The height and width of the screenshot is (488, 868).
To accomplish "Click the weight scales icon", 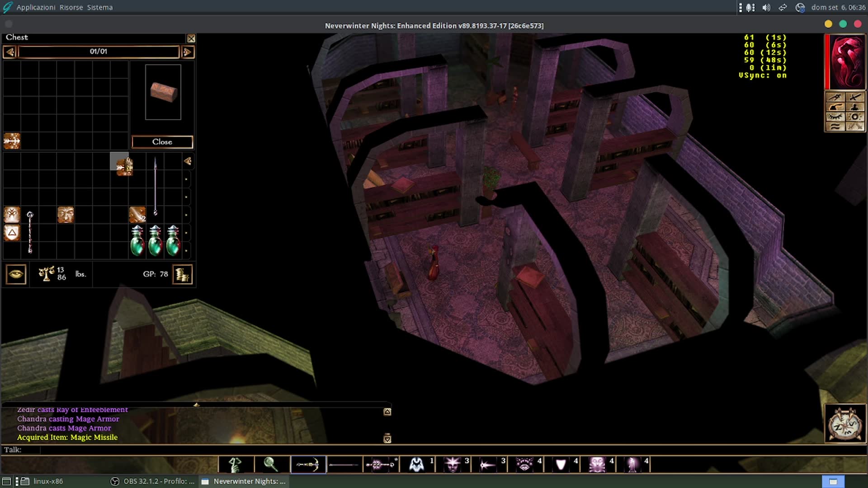I will pyautogui.click(x=46, y=274).
